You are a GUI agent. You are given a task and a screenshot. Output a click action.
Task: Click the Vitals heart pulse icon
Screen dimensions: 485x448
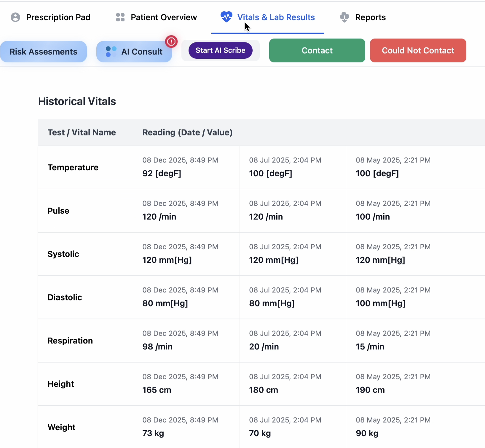click(226, 17)
